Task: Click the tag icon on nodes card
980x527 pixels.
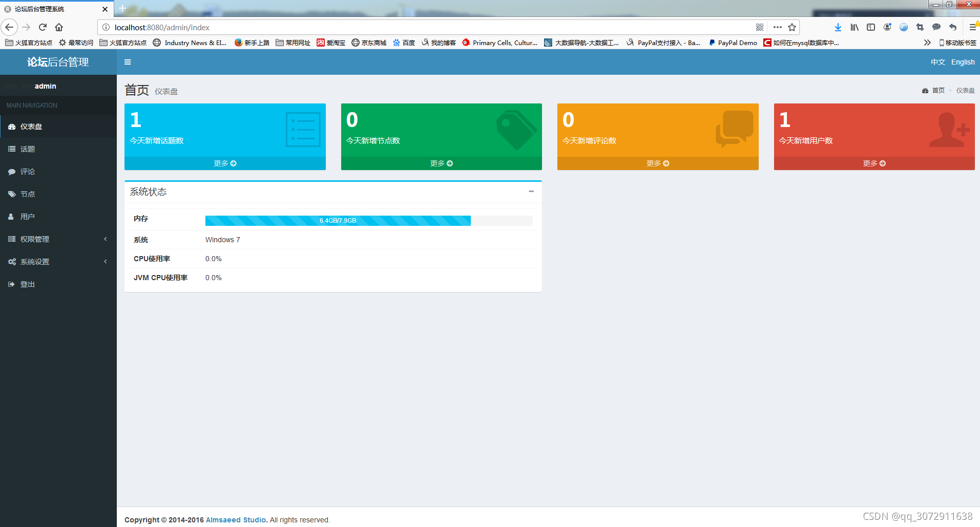Action: [x=516, y=130]
